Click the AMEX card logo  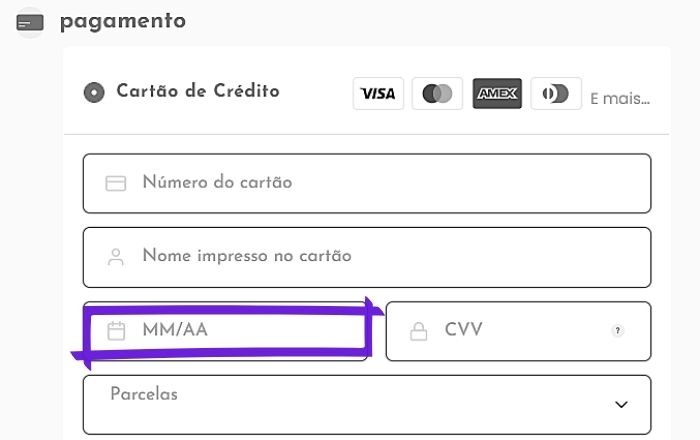pos(497,94)
